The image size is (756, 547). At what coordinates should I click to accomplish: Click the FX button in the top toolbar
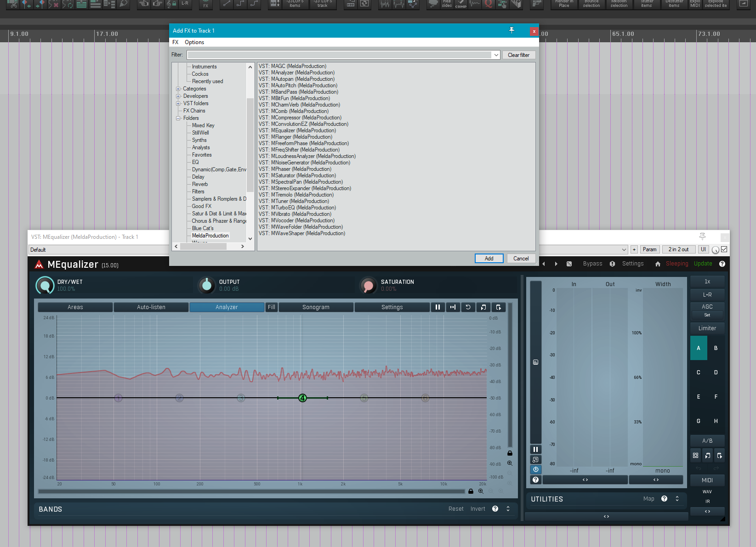coord(205,4)
